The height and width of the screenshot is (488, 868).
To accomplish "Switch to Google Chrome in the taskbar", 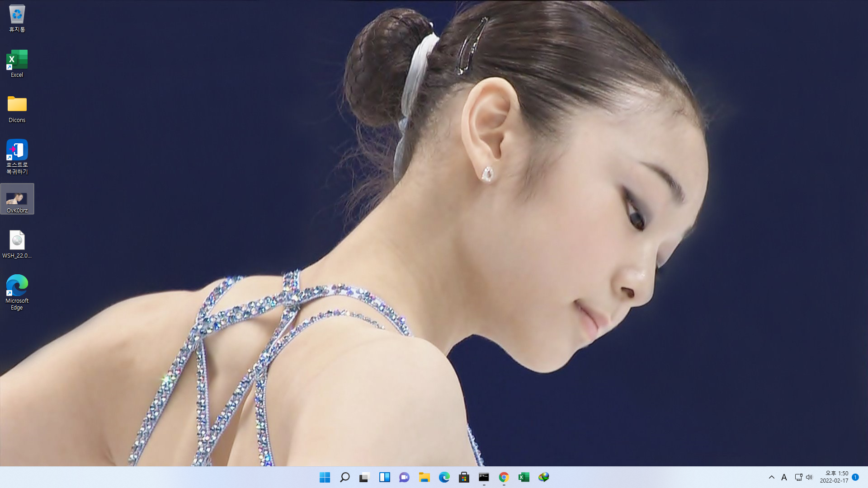I will 504,477.
